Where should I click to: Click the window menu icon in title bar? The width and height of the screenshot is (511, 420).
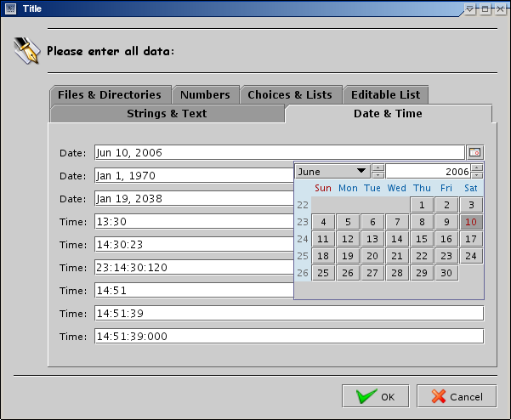point(9,8)
